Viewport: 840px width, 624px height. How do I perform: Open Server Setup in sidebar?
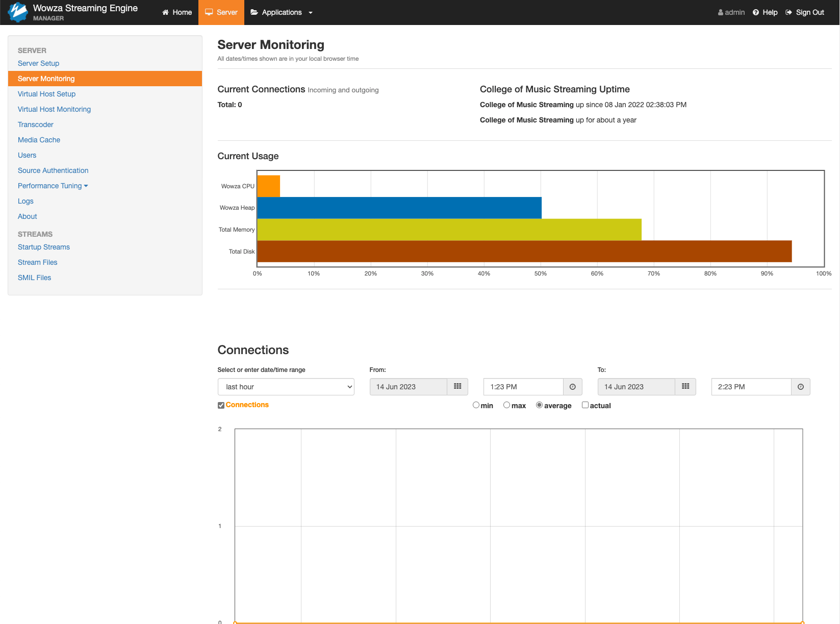tap(39, 63)
